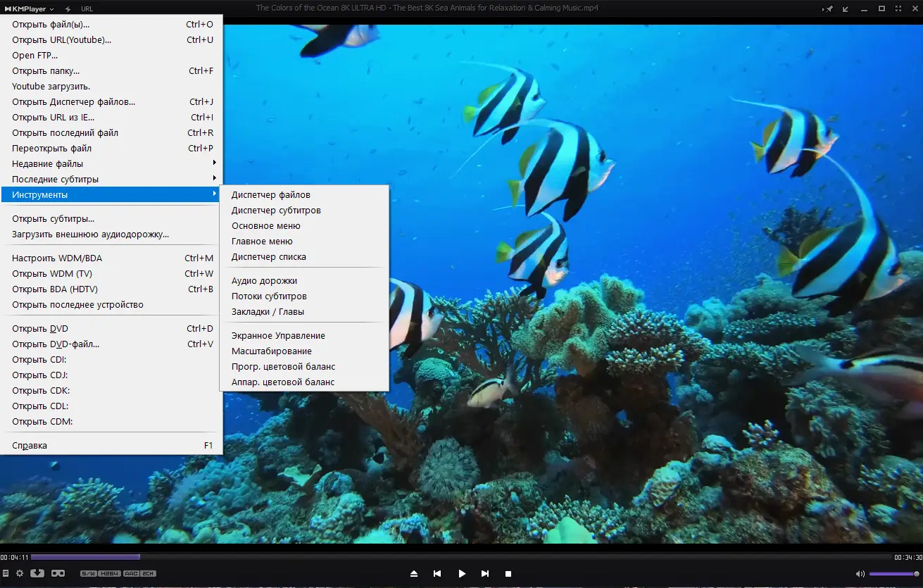Select Открыть CDM: entry
923x588 pixels.
pos(111,421)
